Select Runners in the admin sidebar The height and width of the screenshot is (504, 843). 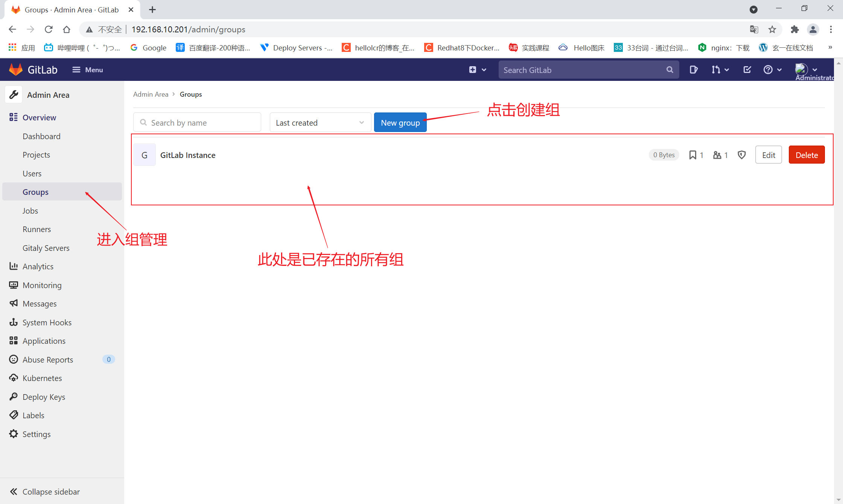click(x=37, y=229)
